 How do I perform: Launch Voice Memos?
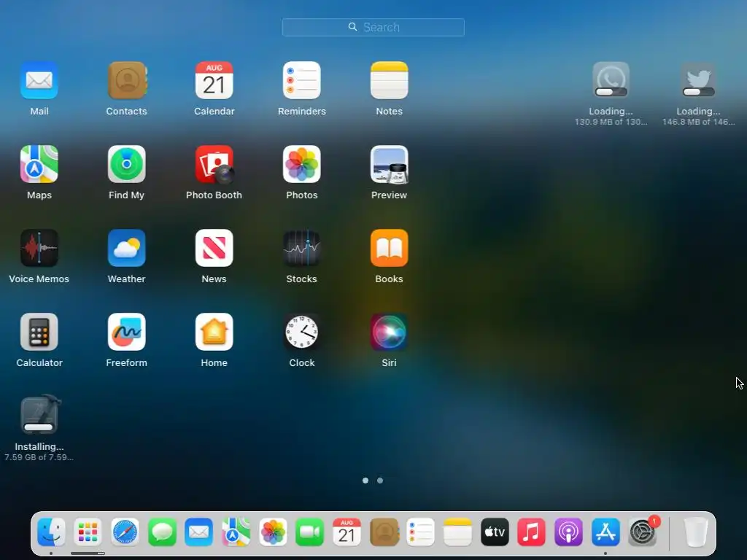pyautogui.click(x=39, y=248)
